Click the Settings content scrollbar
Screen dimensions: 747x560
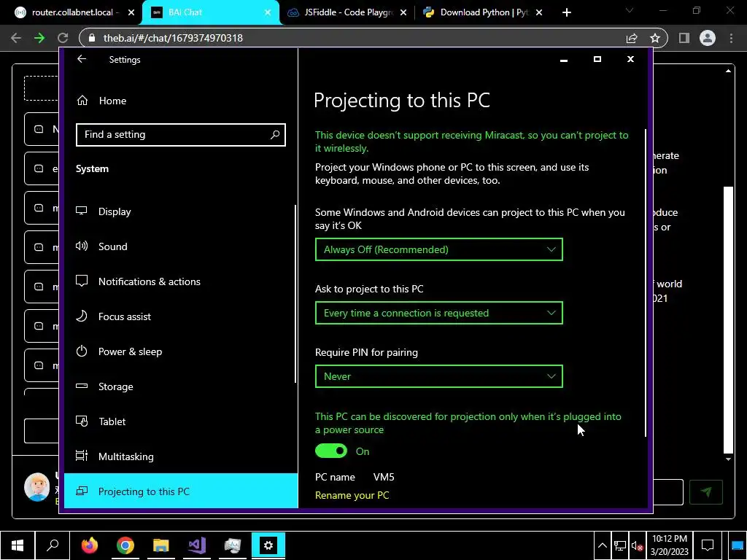tap(646, 283)
